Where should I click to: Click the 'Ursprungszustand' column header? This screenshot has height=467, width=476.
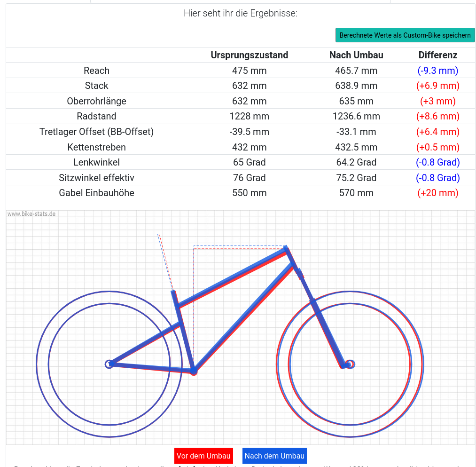click(x=249, y=55)
